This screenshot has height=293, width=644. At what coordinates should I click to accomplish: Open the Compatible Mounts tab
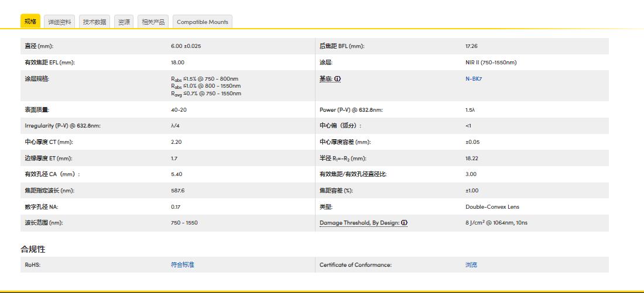coord(203,22)
